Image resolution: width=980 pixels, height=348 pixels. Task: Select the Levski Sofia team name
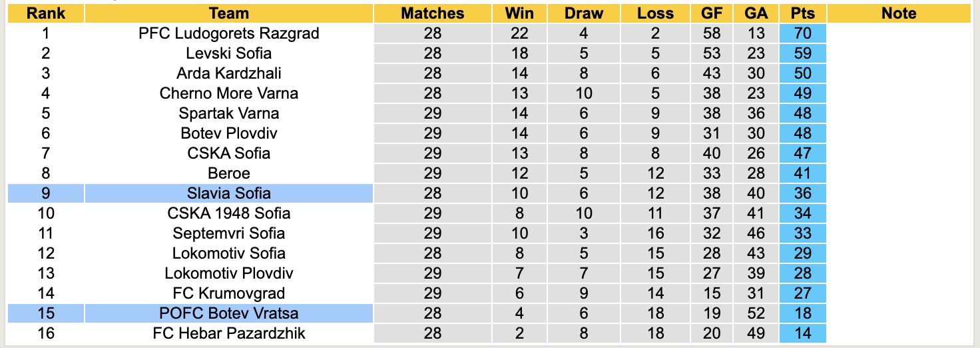(228, 53)
